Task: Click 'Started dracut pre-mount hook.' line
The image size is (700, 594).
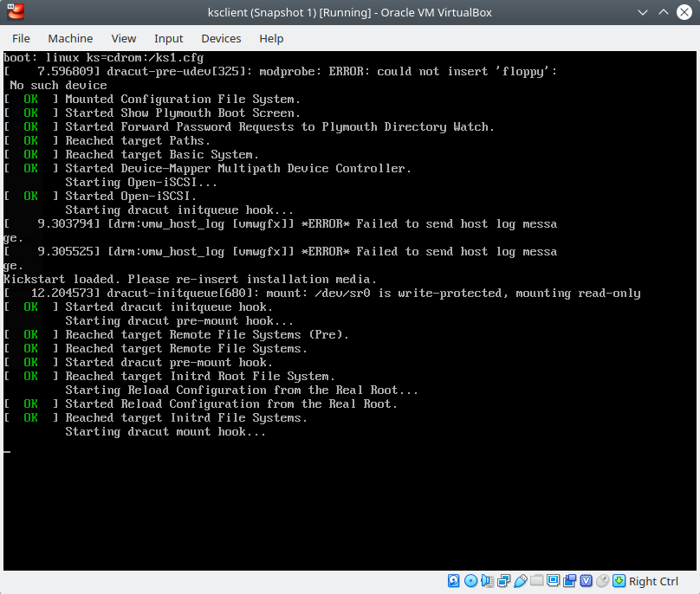Action: [x=138, y=363]
